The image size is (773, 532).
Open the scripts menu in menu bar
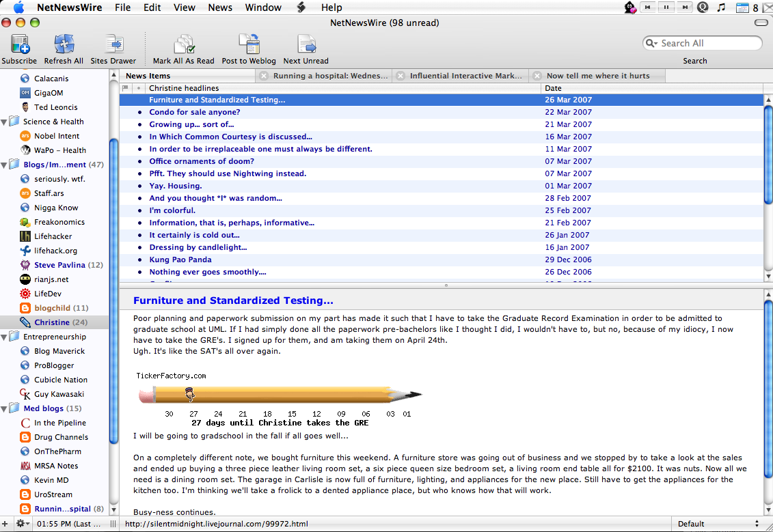301,8
